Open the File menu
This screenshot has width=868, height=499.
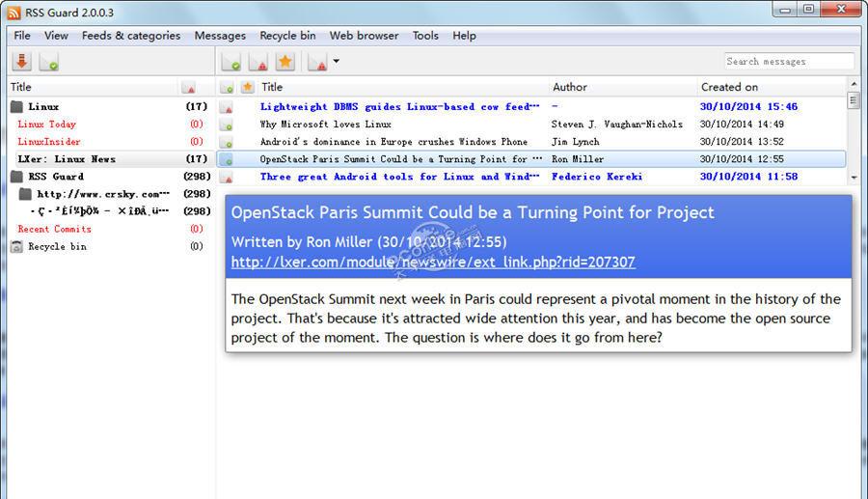pos(22,36)
